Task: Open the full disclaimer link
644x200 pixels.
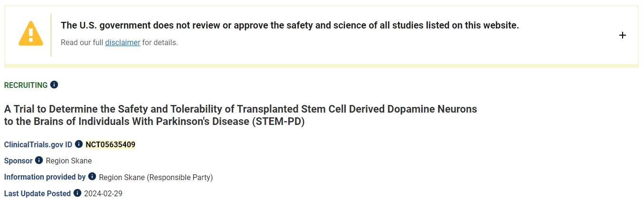Action: 123,43
